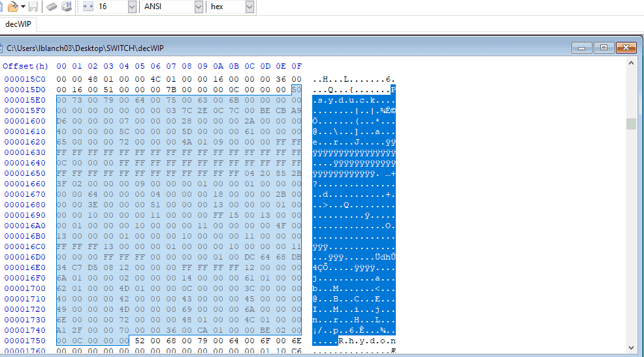Click offset row 00001720
644x357 pixels.
point(25,309)
